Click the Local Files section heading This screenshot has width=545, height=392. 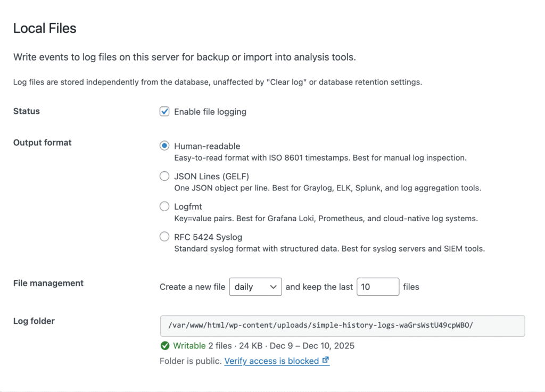coord(45,29)
